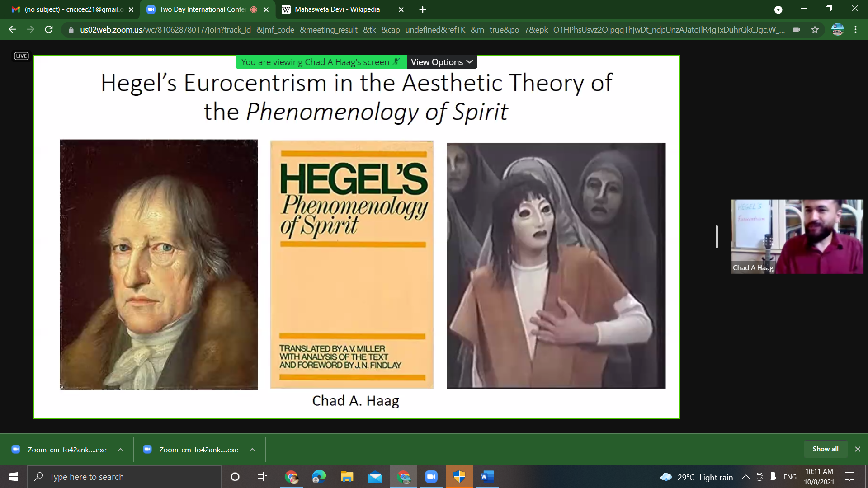Open a new browser tab
Viewport: 868px width, 488px height.
[x=422, y=9]
